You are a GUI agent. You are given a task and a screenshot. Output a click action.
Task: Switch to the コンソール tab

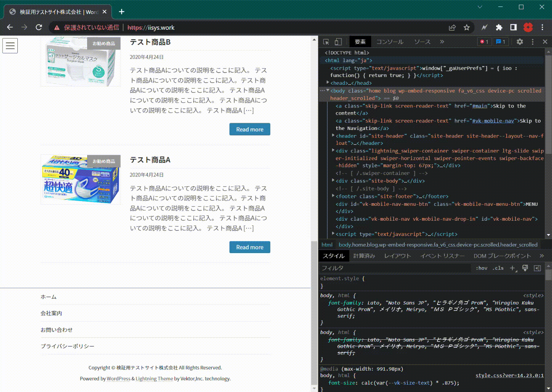[390, 42]
